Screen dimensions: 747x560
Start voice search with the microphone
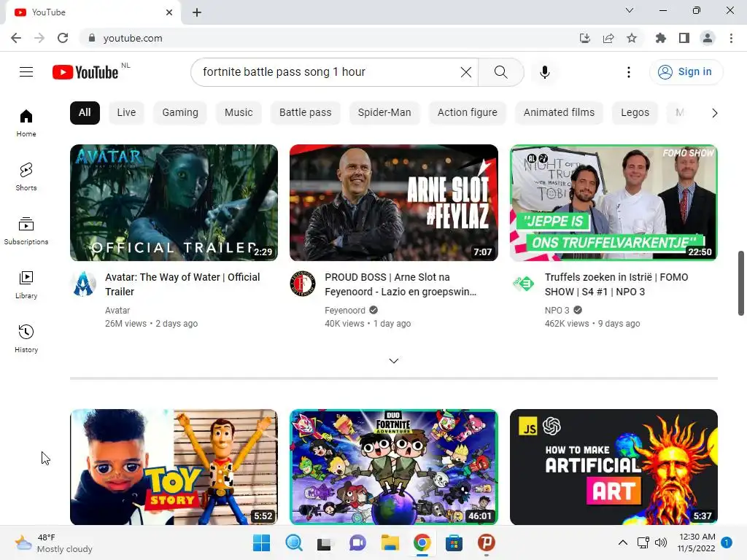[544, 72]
